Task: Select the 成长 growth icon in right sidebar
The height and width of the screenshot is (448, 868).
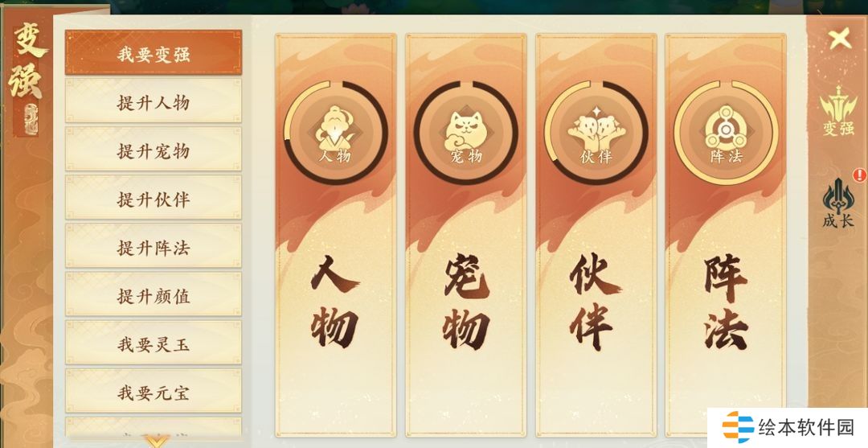Action: (838, 203)
